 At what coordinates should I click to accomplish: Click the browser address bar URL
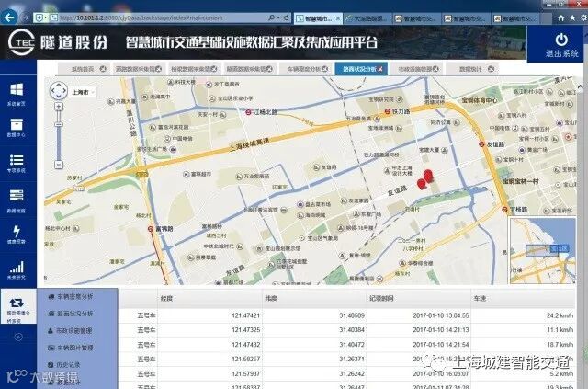141,17
